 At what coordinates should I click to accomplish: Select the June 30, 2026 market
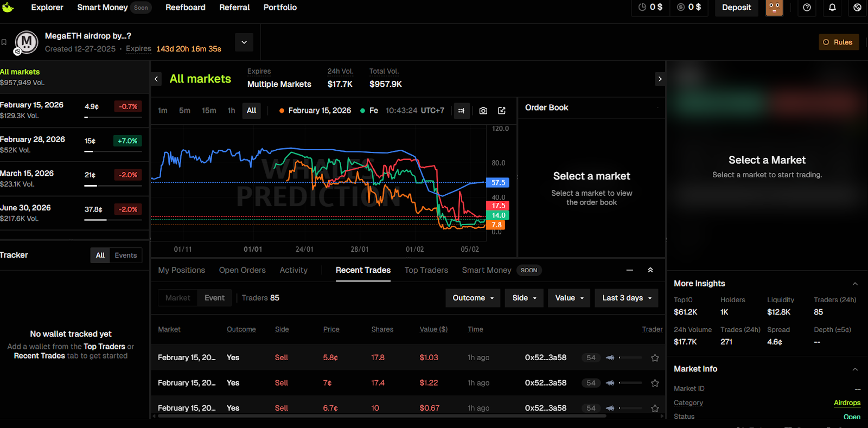[25, 208]
